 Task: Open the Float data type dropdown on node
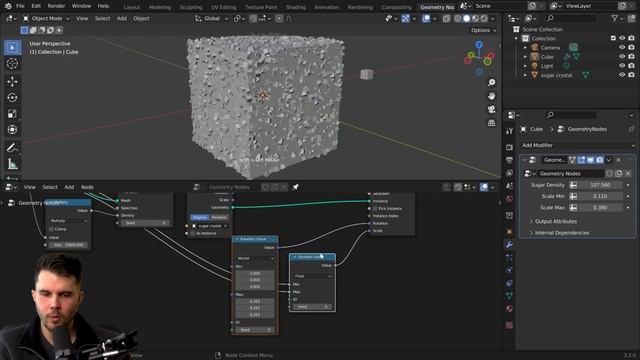pos(312,276)
